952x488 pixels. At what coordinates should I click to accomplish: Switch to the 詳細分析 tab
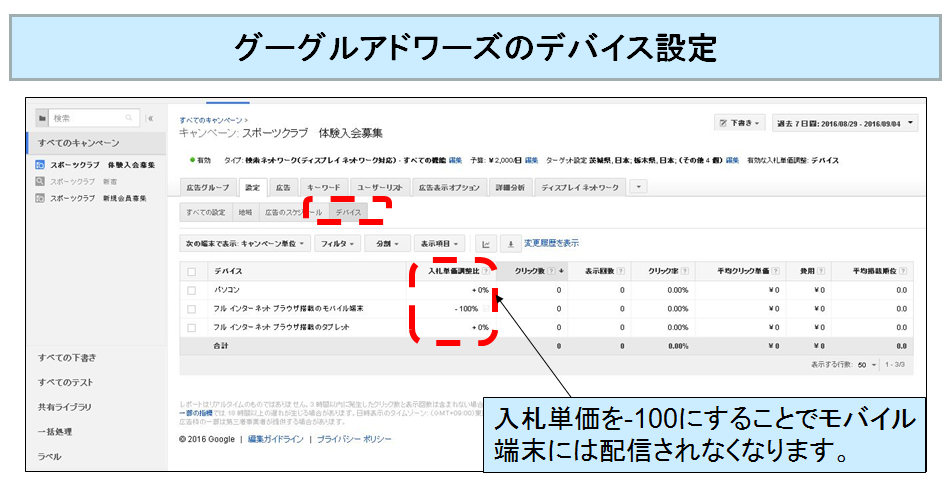pyautogui.click(x=510, y=188)
